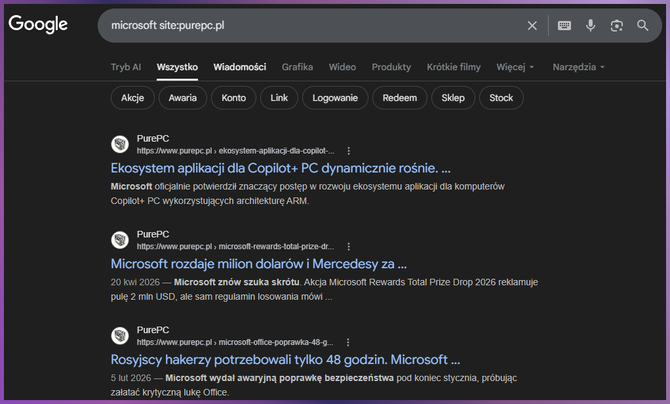Viewport: 670px width, 404px height.
Task: Click the snippet starting 'Microsoft oficjalnie potwierdził'
Action: 308,194
